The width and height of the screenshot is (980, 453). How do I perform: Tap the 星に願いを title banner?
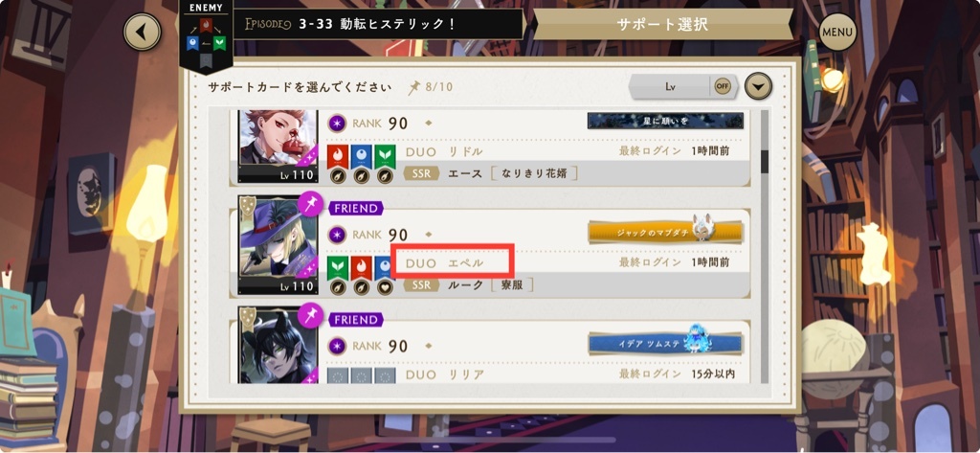[x=666, y=121]
